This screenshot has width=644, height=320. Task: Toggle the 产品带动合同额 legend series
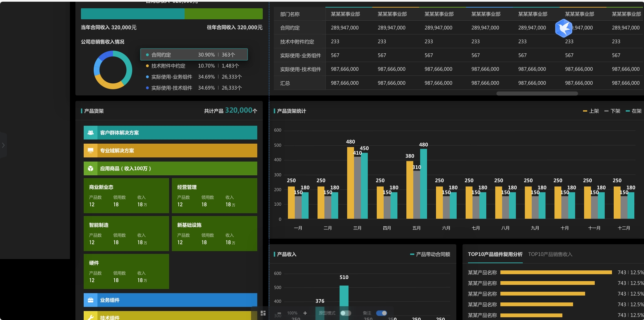[430, 254]
